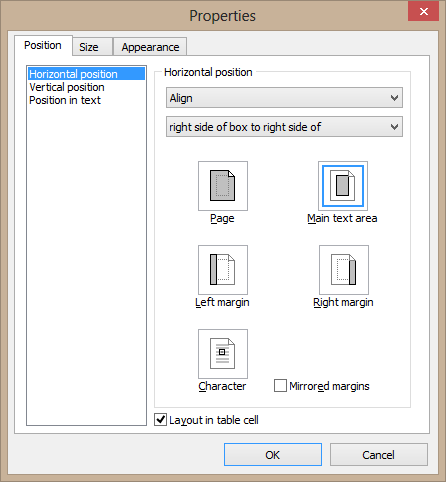Click the Align dropdown arrow

pyautogui.click(x=394, y=98)
